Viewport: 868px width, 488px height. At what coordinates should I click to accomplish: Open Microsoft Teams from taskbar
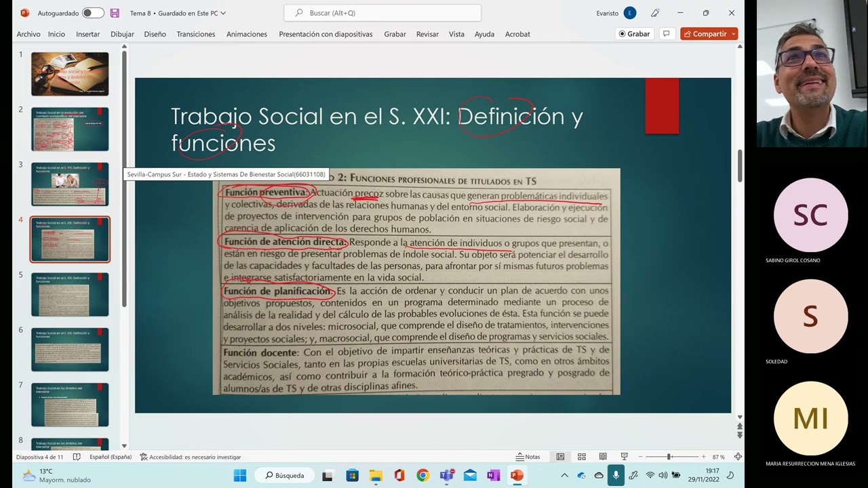(x=446, y=475)
